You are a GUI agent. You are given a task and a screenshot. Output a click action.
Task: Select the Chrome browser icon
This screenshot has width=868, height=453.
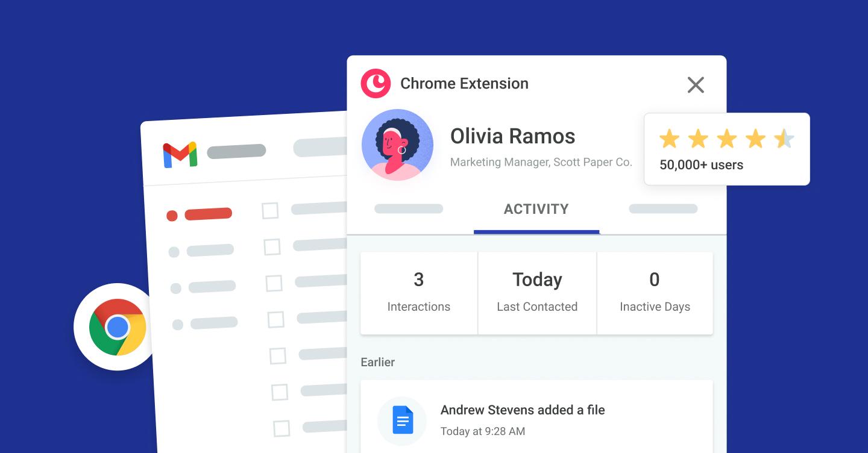[x=118, y=328]
